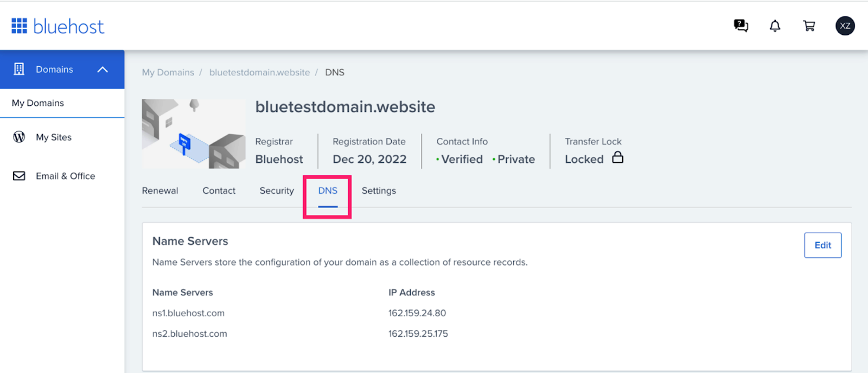Click the Domains building icon in sidebar
This screenshot has width=868, height=373.
(x=19, y=69)
